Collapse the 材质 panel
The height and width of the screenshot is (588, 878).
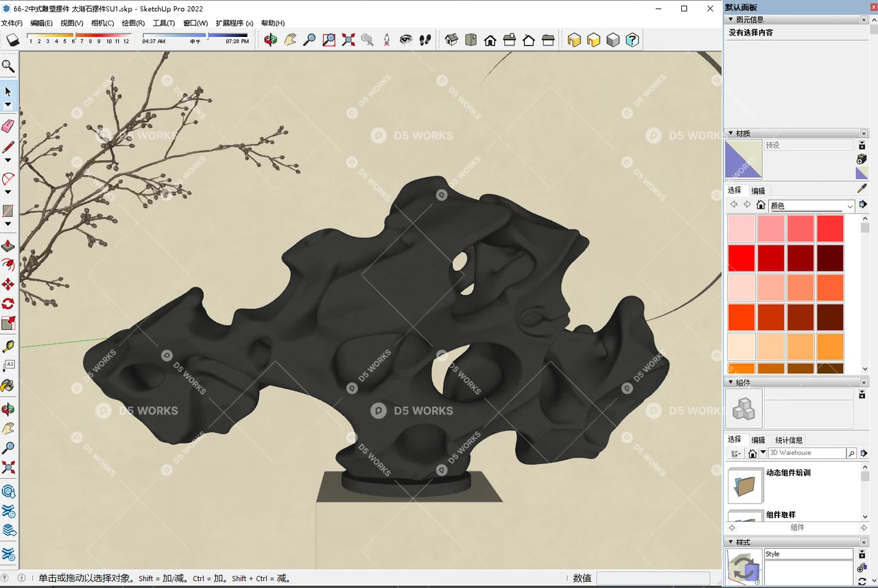coord(731,133)
